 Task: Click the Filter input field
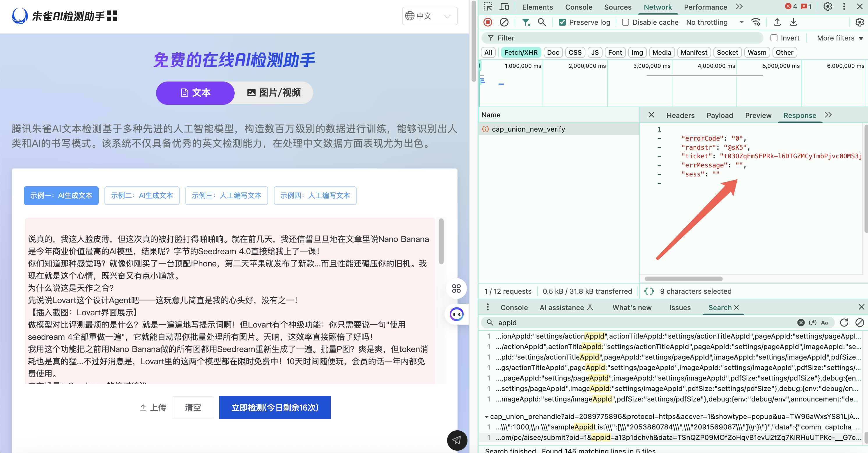[627, 38]
